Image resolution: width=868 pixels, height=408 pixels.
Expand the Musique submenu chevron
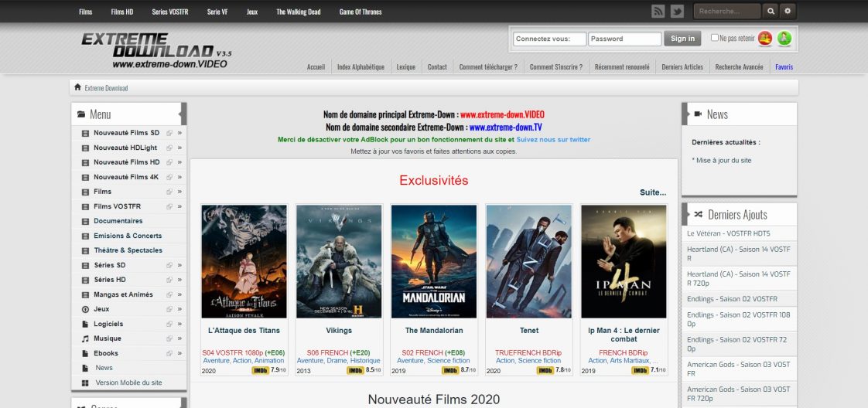[179, 338]
